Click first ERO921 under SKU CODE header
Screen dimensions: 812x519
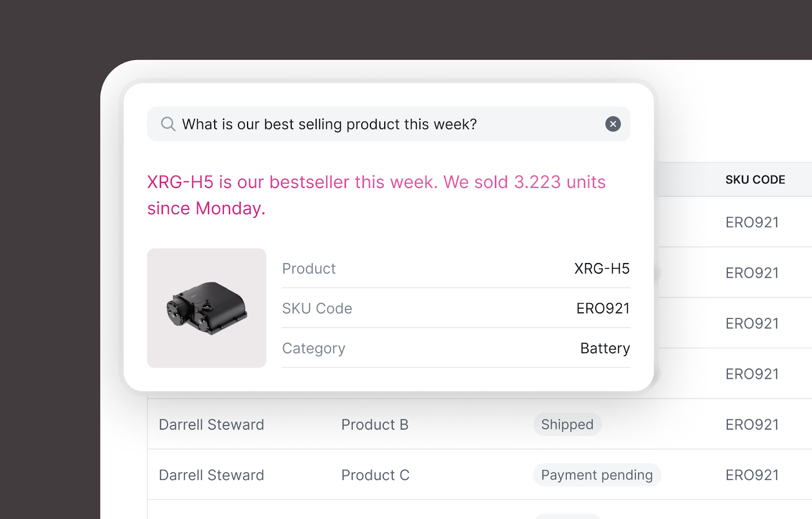(752, 222)
